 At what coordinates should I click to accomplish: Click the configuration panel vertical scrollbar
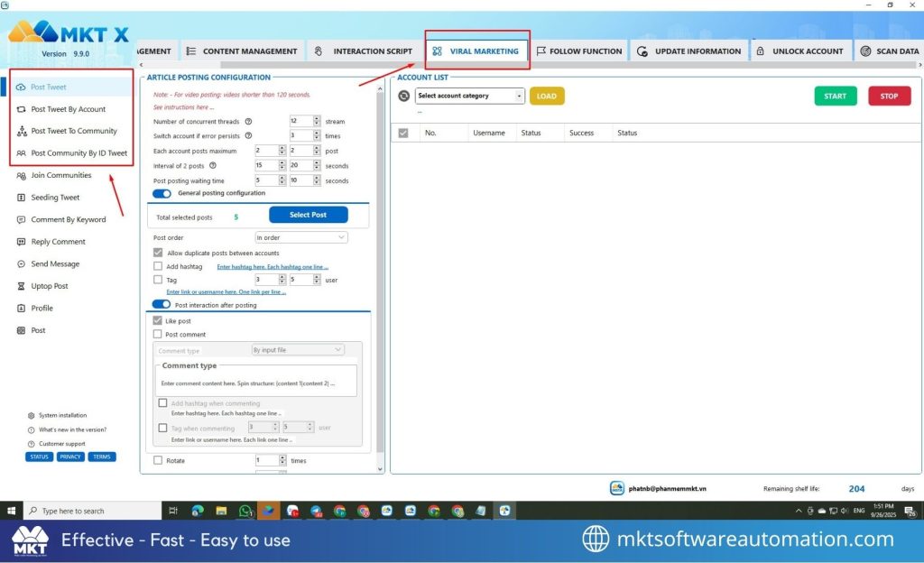379,271
